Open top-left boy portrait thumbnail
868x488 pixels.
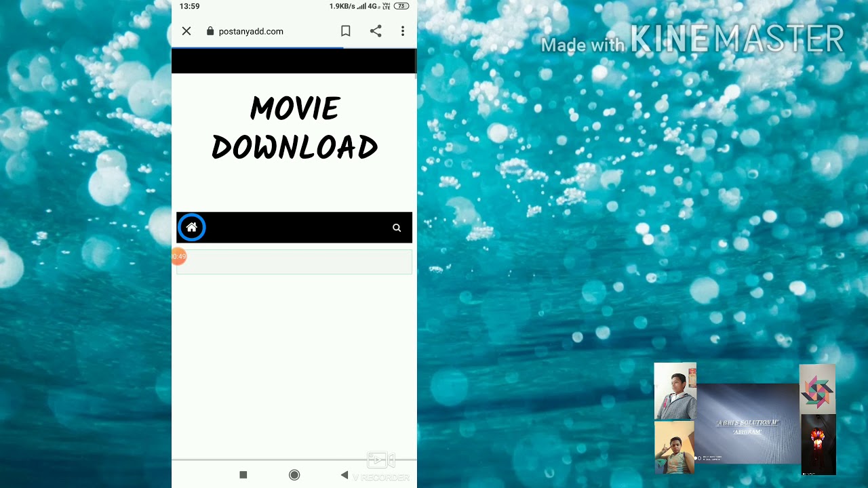tap(675, 391)
